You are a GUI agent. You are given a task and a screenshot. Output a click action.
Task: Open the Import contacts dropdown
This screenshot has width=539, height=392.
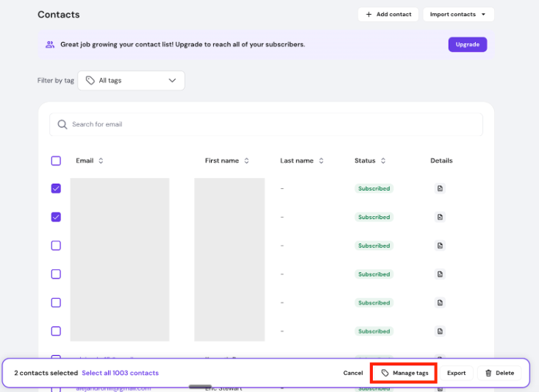(458, 14)
